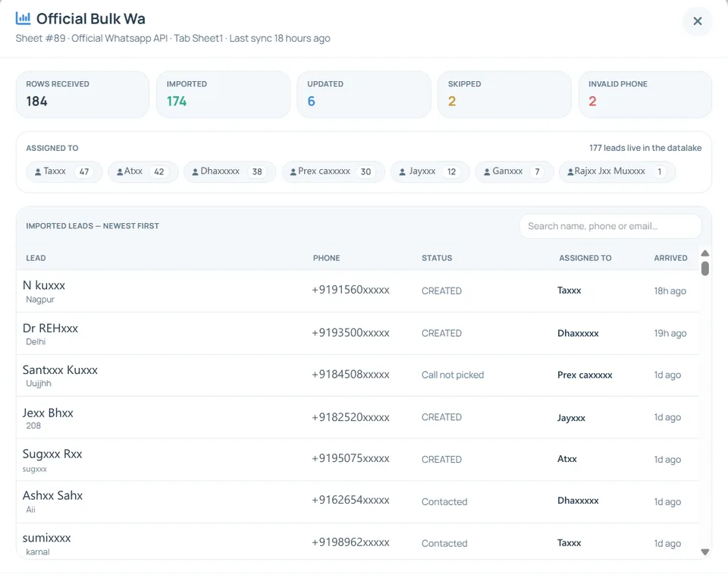This screenshot has width=728, height=578.
Task: Click 18h ago arrival time
Action: coord(670,291)
